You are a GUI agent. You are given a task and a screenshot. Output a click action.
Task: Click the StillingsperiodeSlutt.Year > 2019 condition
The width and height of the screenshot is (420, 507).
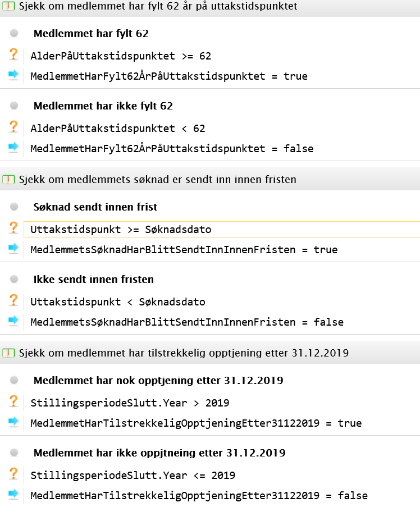point(130,403)
